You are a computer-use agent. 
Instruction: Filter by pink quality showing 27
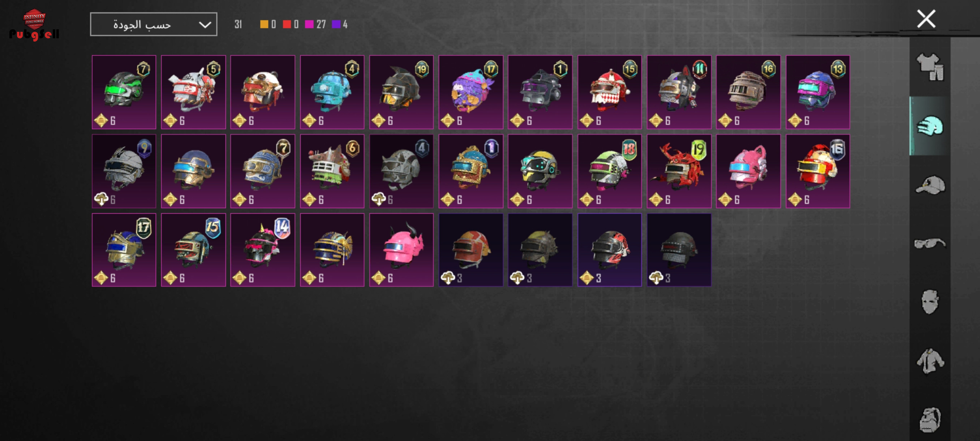[x=316, y=24]
